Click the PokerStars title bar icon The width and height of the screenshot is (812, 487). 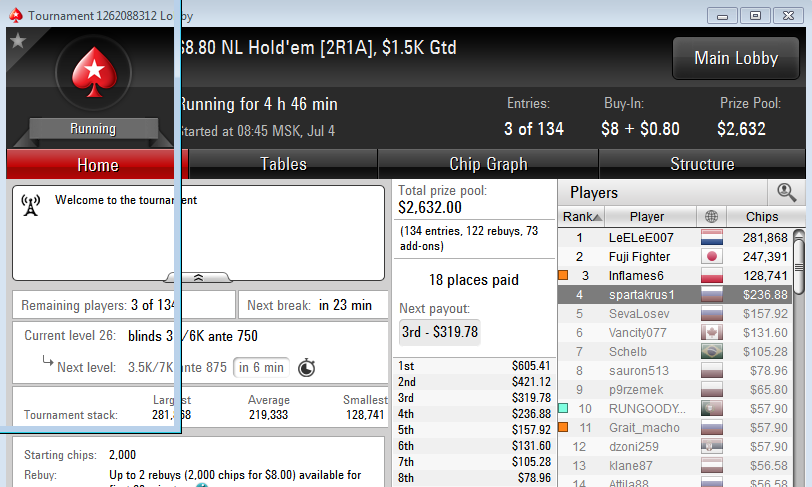pyautogui.click(x=16, y=16)
